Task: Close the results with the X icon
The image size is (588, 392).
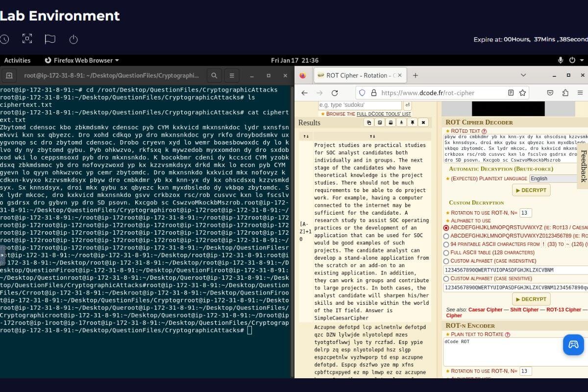Action: (423, 122)
